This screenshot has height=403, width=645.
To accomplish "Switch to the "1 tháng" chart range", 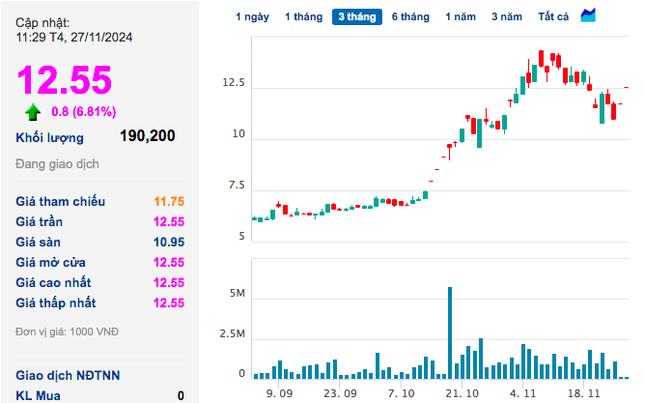I will pyautogui.click(x=302, y=16).
